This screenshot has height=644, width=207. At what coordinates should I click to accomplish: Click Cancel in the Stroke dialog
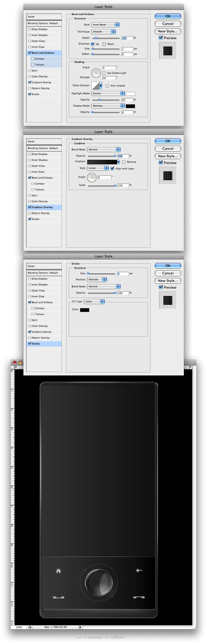tap(168, 273)
